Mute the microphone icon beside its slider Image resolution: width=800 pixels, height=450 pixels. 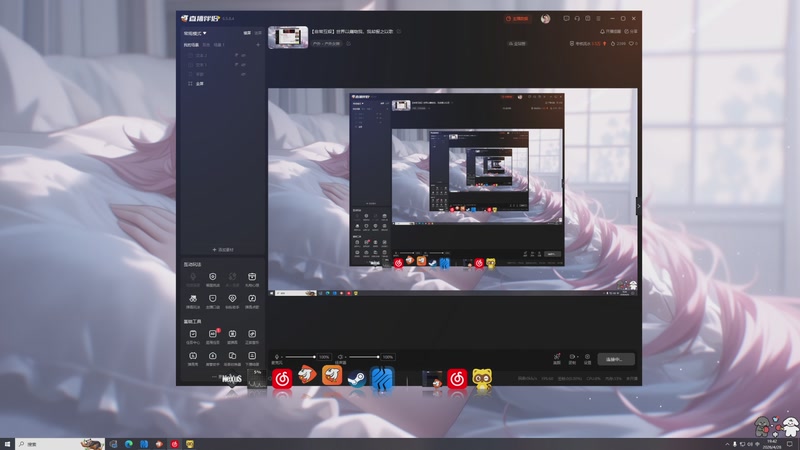tap(277, 357)
